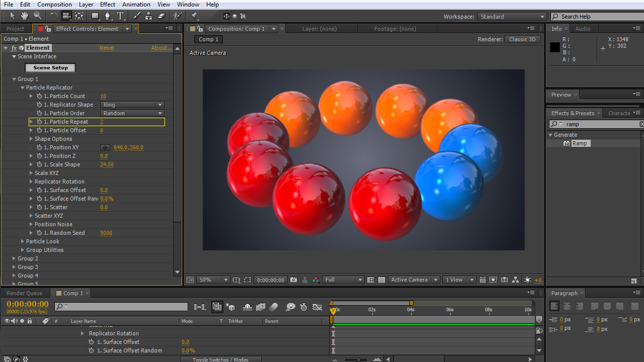Select the Eraser tool
Image resolution: width=644 pixels, height=362 pixels.
pyautogui.click(x=161, y=16)
